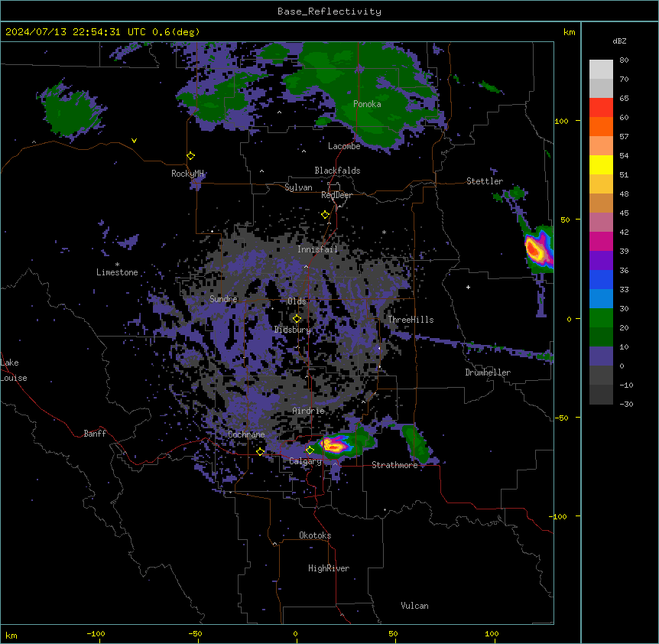Click the green echo blob in the northwest
The height and width of the screenshot is (644, 659).
pos(71,110)
